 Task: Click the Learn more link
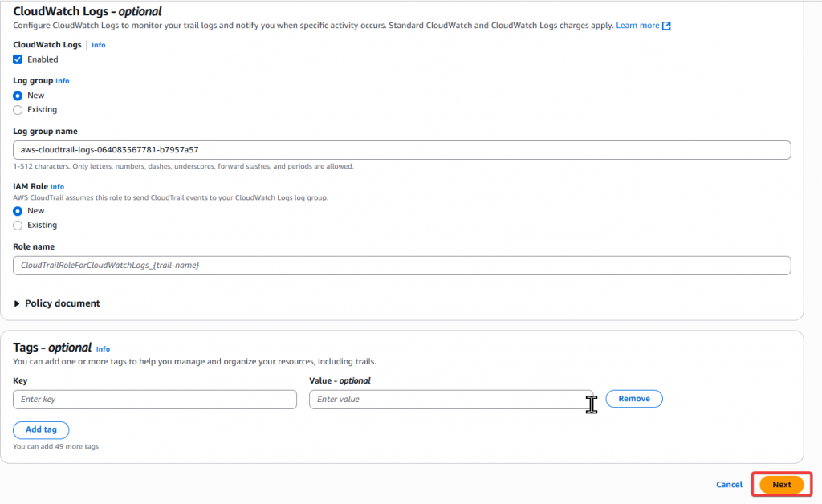[637, 26]
